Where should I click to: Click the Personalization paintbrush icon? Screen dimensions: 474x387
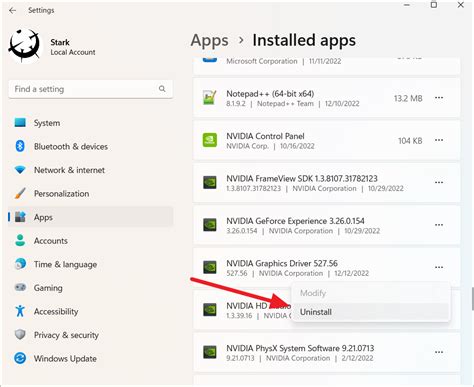tap(20, 193)
